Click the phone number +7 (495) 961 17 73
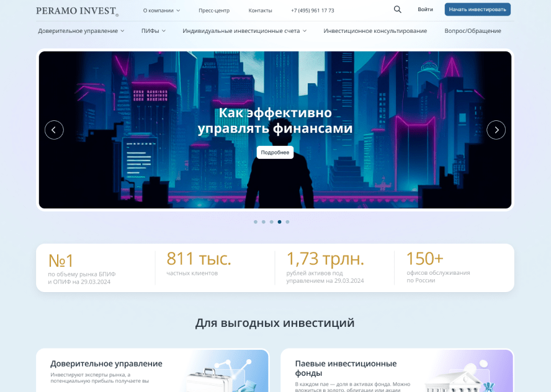 pos(312,11)
